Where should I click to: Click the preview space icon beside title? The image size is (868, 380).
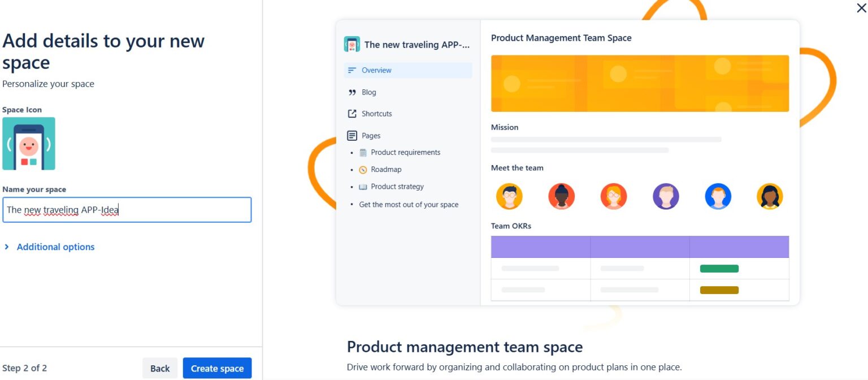click(352, 44)
